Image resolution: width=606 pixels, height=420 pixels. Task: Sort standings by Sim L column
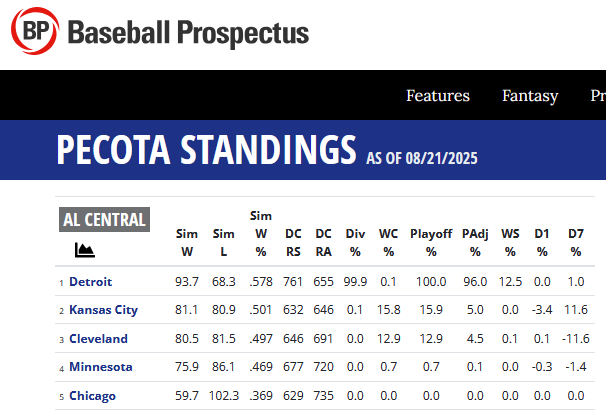223,243
